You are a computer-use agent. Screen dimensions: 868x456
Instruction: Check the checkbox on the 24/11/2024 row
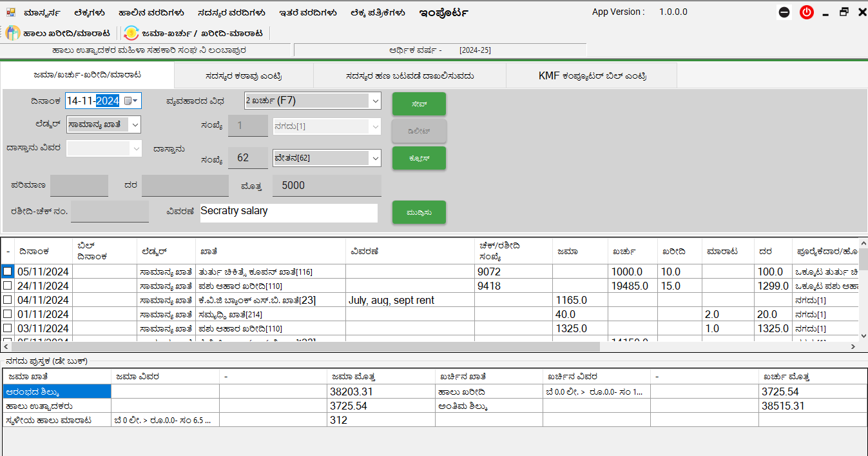pos(8,285)
